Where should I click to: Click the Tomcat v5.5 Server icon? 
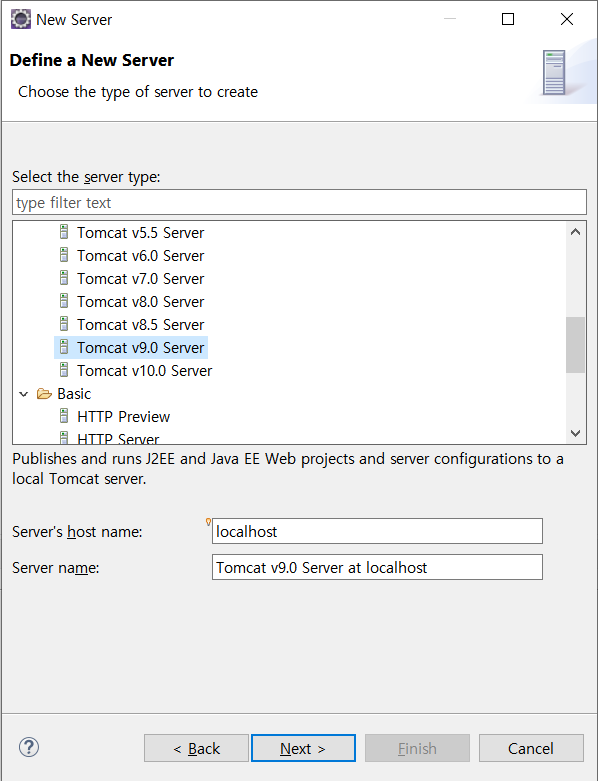click(x=64, y=232)
